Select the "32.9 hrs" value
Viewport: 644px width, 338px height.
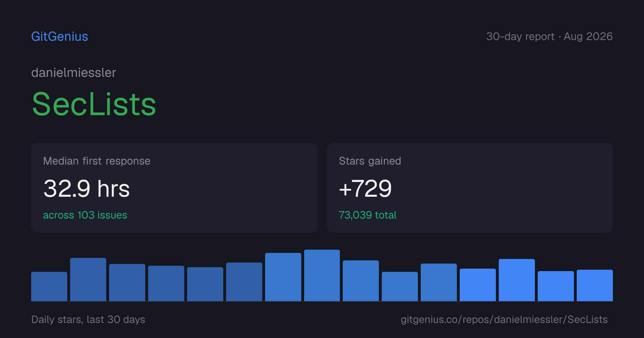(x=87, y=188)
